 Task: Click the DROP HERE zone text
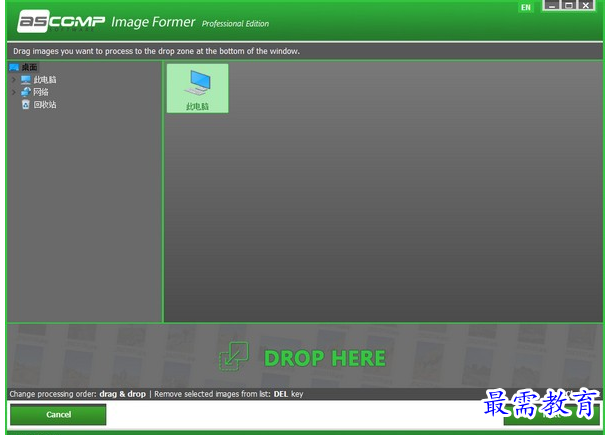coord(325,358)
